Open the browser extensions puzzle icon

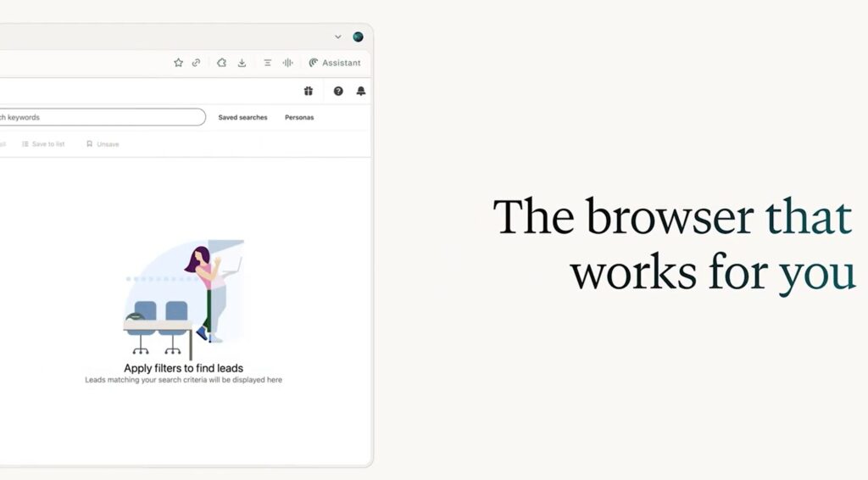pyautogui.click(x=221, y=63)
